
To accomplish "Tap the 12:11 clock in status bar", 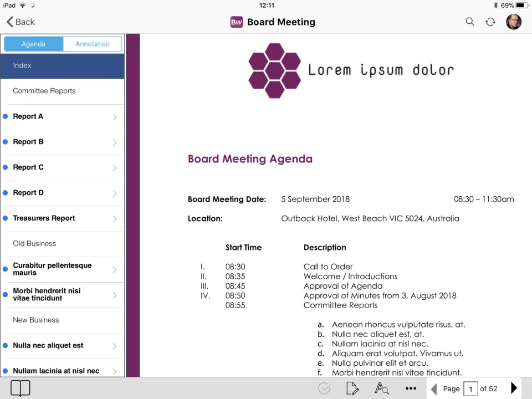I will click(x=267, y=5).
